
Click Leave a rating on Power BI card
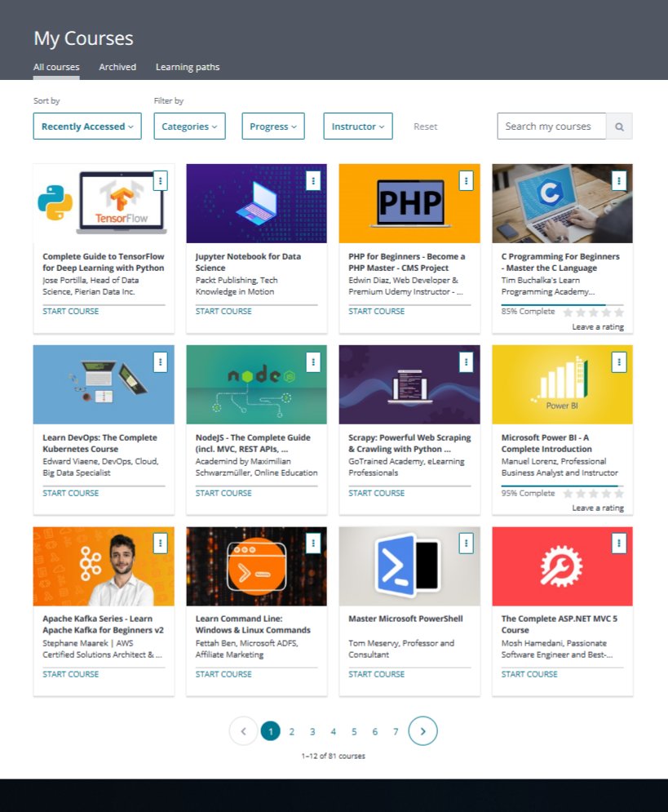(598, 508)
